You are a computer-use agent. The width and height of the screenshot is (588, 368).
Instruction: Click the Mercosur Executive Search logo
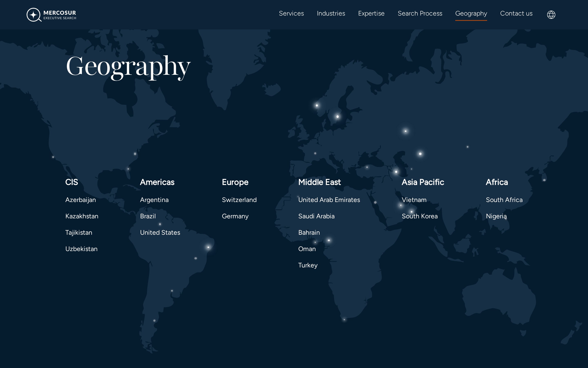pyautogui.click(x=51, y=15)
